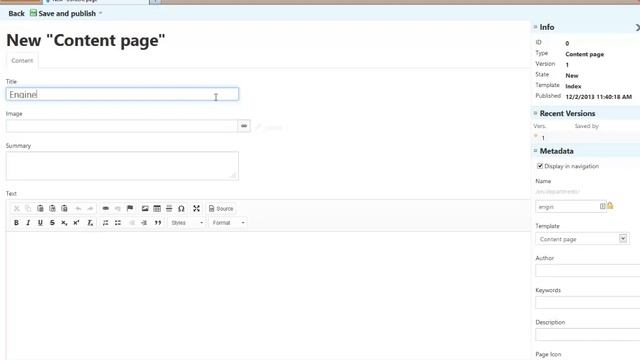Browse for an image with the ellipsis button
The height and width of the screenshot is (360, 640).
click(244, 126)
